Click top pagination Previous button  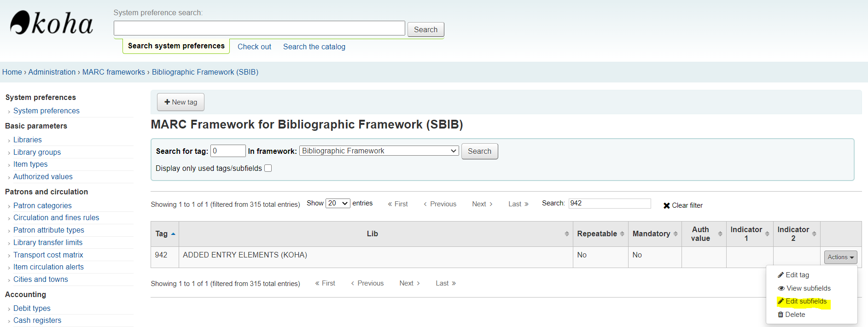440,204
